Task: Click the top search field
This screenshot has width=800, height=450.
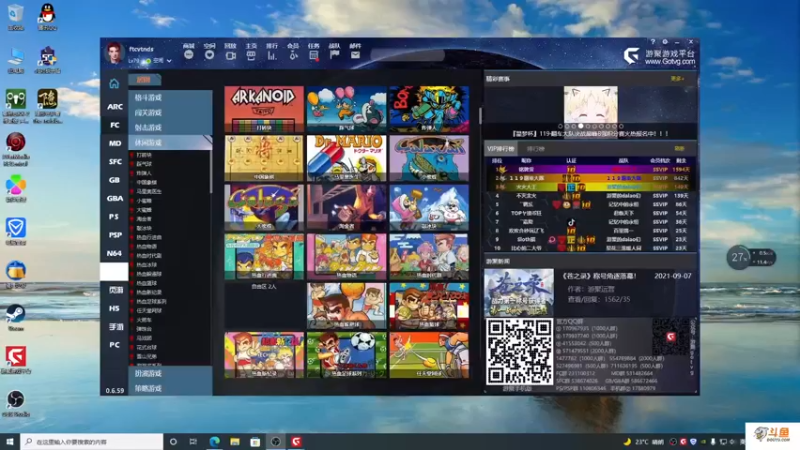Action: point(408,55)
